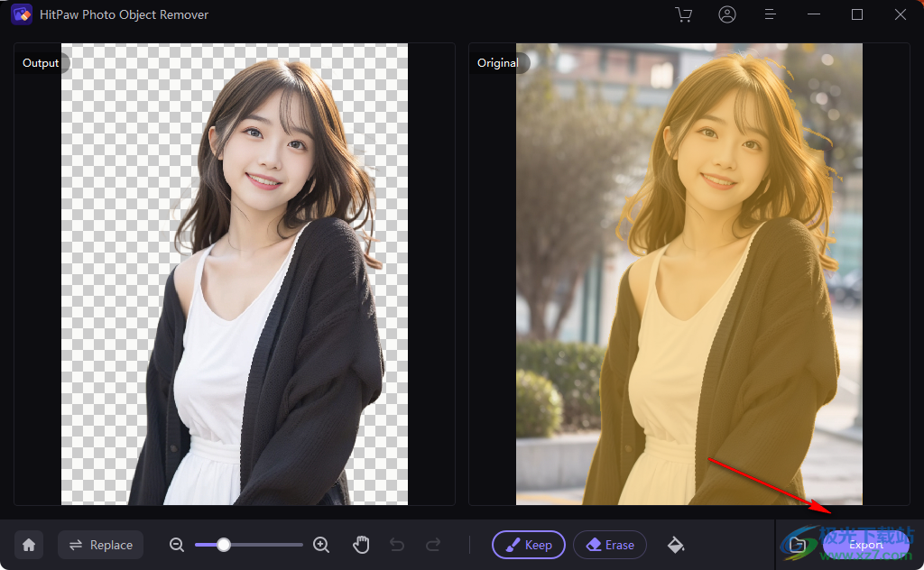Activate the Keep brush
924x570 pixels.
click(x=529, y=545)
